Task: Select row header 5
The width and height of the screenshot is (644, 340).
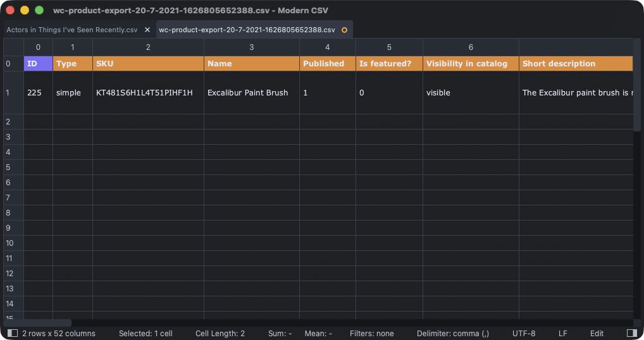Action: [x=13, y=167]
